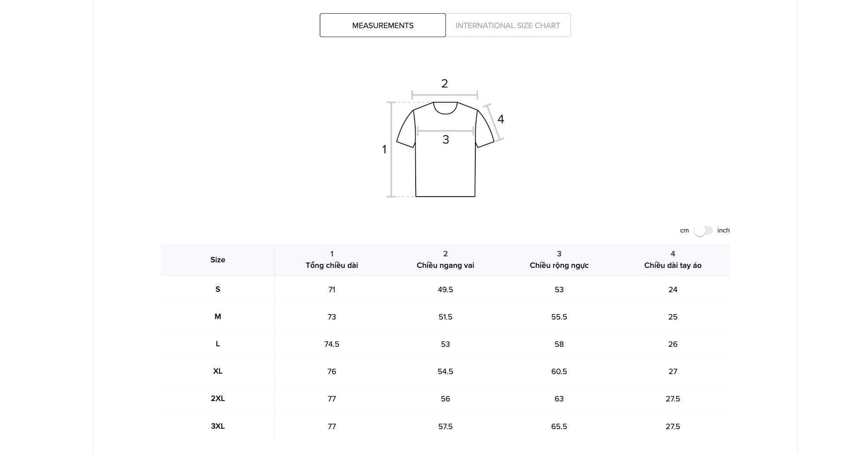Click the number 4 sleeve marker on diagram
This screenshot has width=868, height=453.
[x=501, y=119]
